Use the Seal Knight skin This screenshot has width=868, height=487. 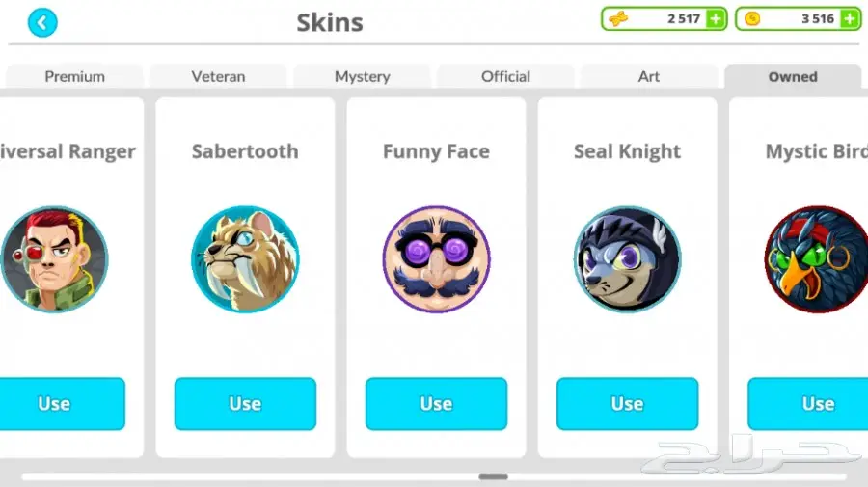(x=627, y=403)
